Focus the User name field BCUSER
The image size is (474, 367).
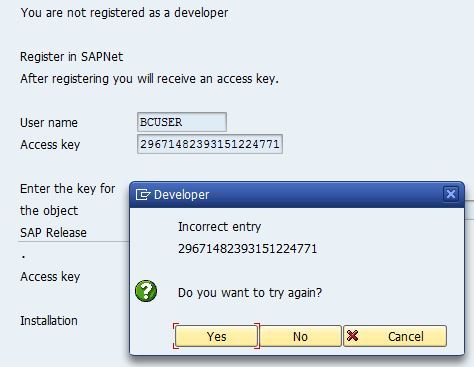coord(182,122)
